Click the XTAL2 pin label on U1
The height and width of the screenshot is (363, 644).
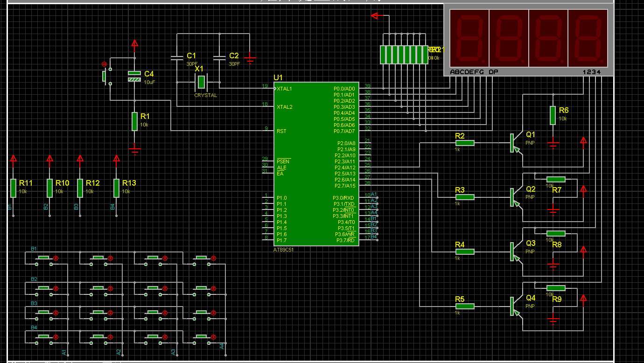click(x=284, y=107)
